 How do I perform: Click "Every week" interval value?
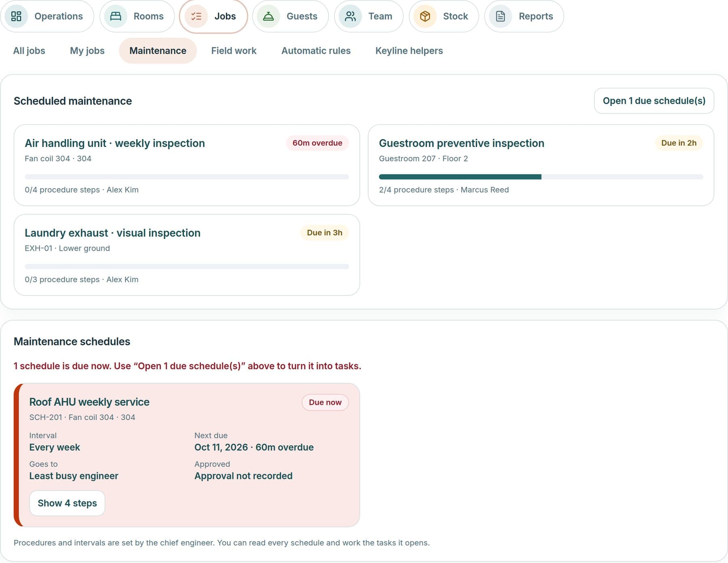55,447
